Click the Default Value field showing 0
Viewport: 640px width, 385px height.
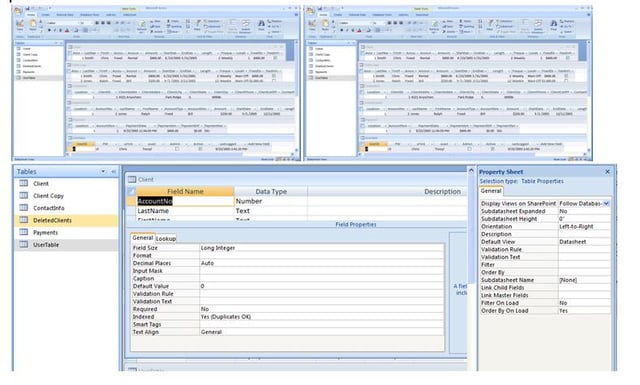click(x=321, y=286)
